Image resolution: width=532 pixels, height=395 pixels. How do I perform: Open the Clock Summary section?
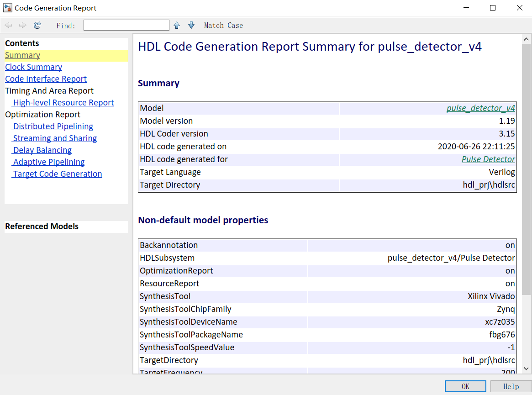[33, 67]
